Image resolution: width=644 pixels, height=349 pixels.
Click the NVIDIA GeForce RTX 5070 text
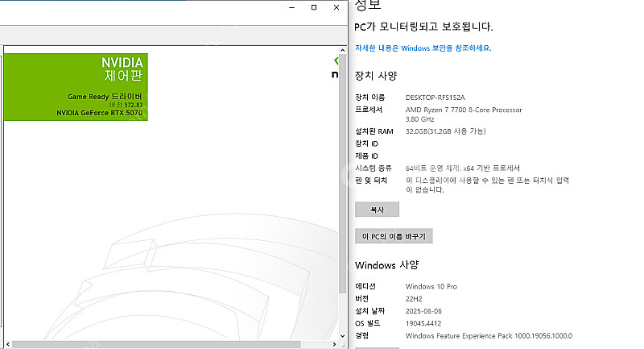(99, 113)
